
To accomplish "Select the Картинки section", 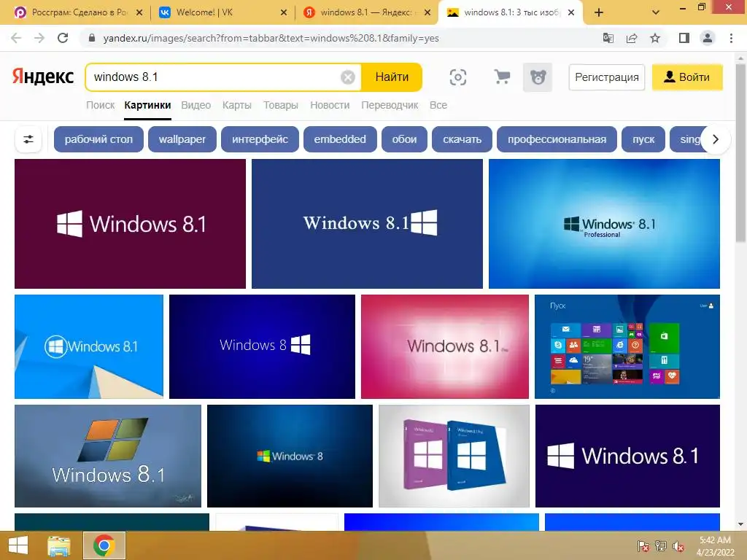I will pos(147,105).
